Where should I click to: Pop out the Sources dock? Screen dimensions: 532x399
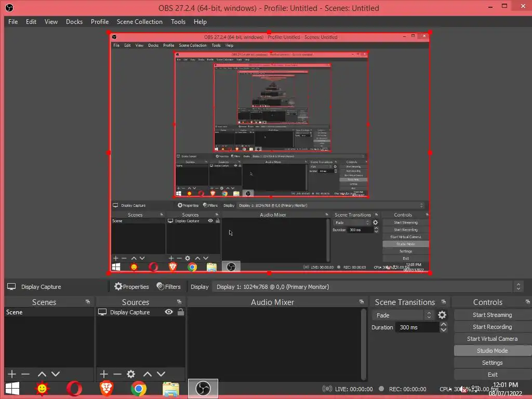tap(179, 302)
